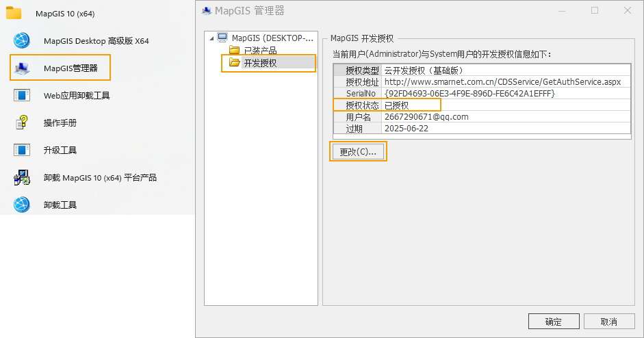Click the 操作手册 help document icon
Screen dimensions: 644x338
point(21,122)
